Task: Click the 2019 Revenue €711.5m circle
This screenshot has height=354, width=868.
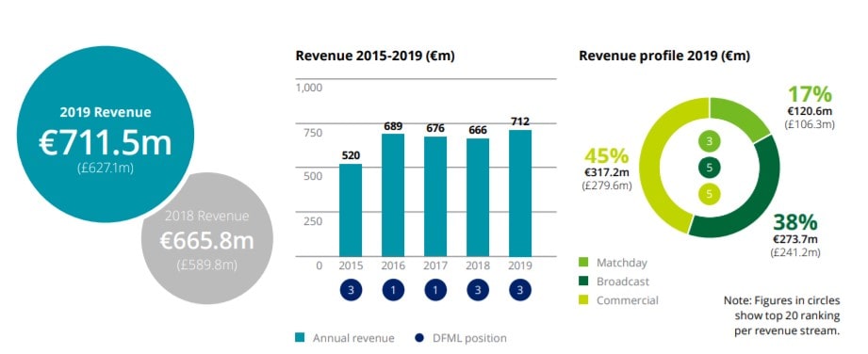Action: [106, 134]
